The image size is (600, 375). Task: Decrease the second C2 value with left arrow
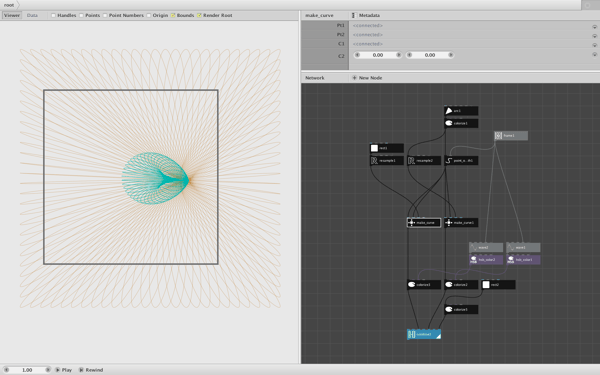tap(409, 55)
